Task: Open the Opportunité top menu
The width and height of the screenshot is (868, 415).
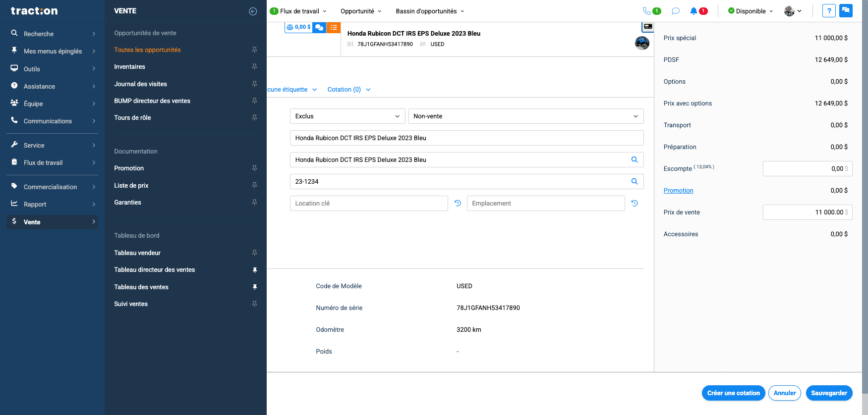Action: [x=361, y=11]
